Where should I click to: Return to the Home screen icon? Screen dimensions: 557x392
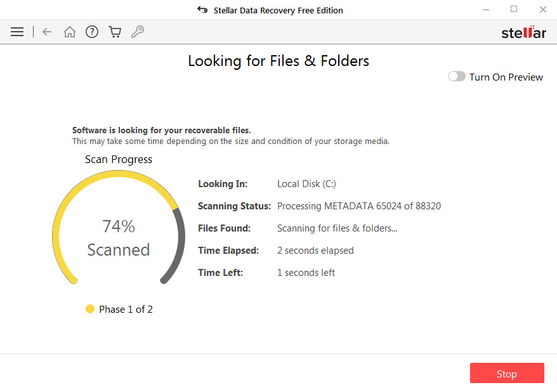tap(70, 32)
